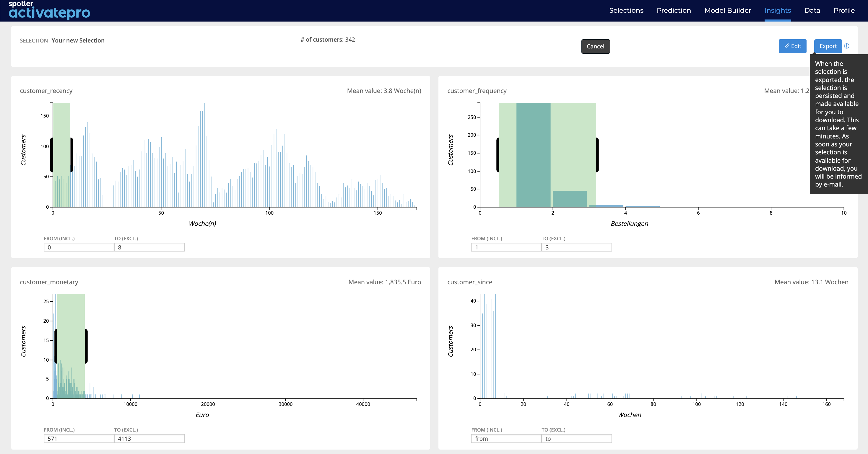Viewport: 868px width, 454px height.
Task: Click the customer_monetary chart title
Action: tap(49, 282)
